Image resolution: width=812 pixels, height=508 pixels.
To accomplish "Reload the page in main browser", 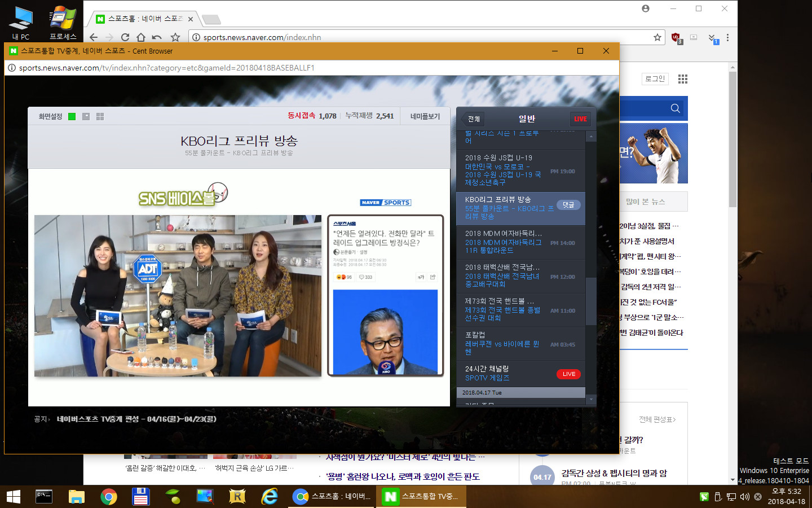I will (125, 37).
